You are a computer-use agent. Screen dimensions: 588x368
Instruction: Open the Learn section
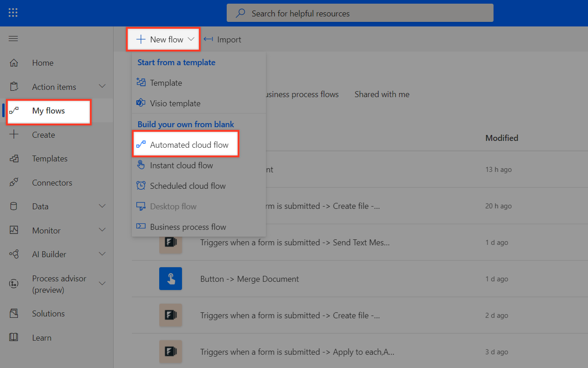(42, 337)
